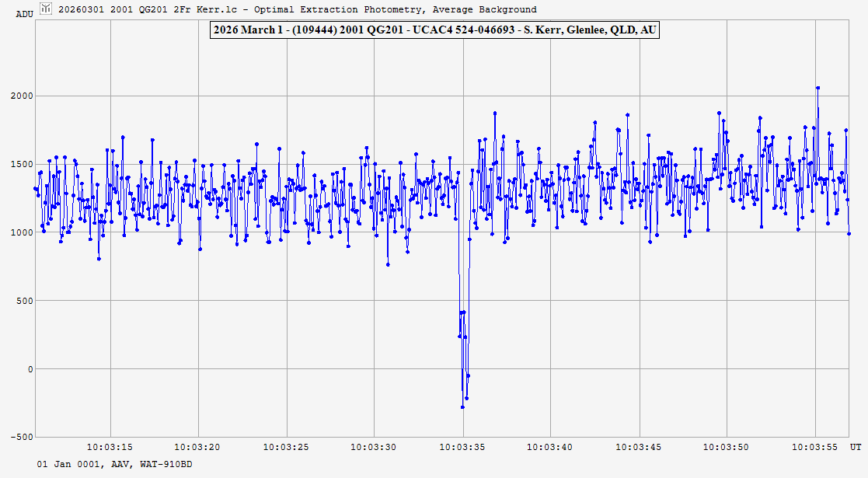Screen dimensions: 868x478
Task: Click the 10:03:45 time axis label
Action: pos(640,447)
